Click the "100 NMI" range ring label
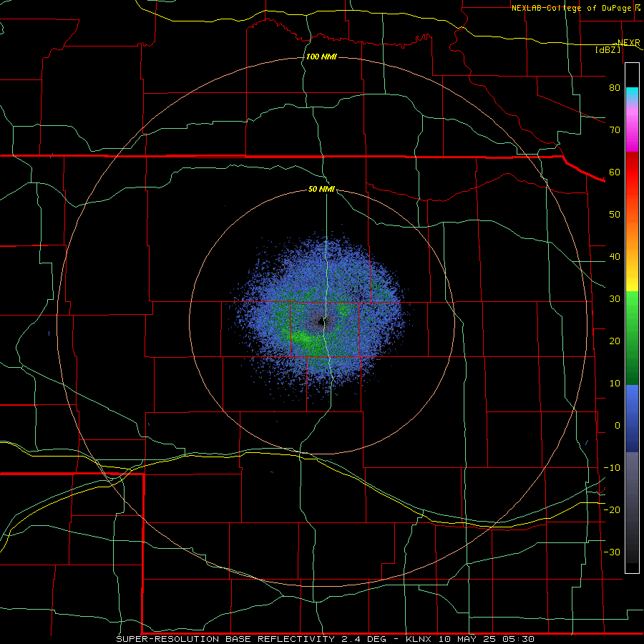Viewport: 644px width, 644px height. (321, 57)
